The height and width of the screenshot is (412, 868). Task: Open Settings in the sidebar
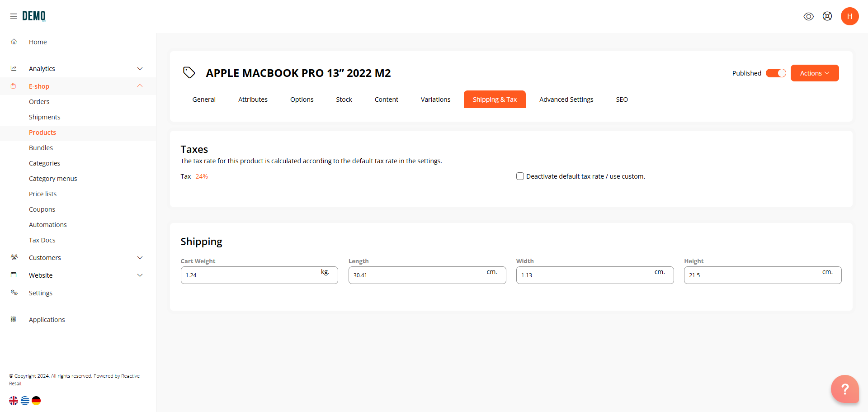41,293
